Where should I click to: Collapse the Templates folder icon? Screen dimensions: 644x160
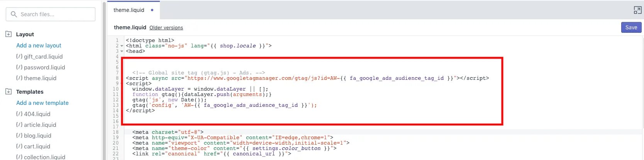click(8, 91)
